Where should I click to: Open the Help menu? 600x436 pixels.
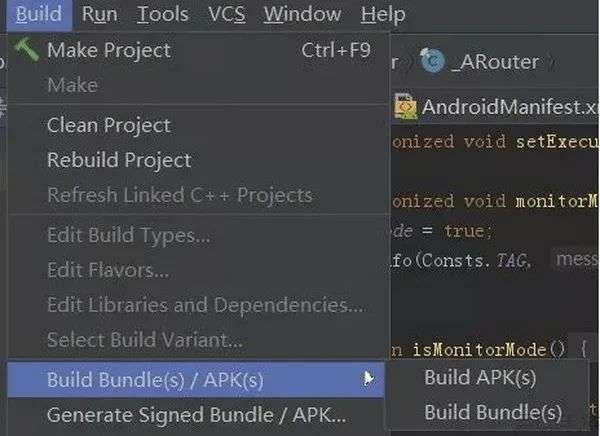point(383,15)
